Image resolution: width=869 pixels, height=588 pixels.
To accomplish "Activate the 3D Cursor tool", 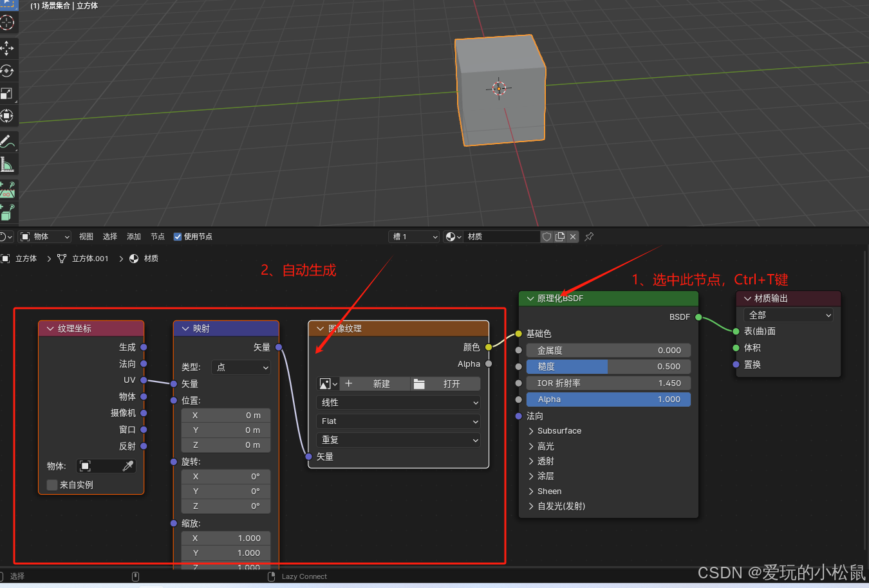I will tap(8, 23).
